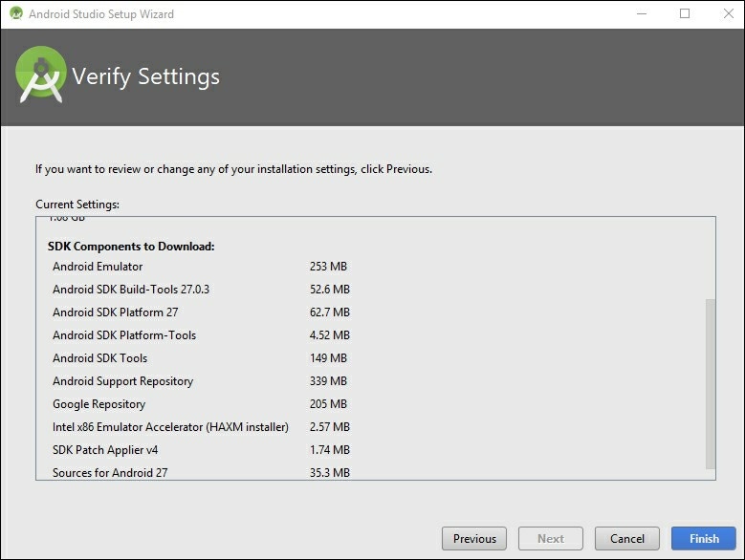Click the Finish button
The height and width of the screenshot is (560, 745).
coord(704,539)
